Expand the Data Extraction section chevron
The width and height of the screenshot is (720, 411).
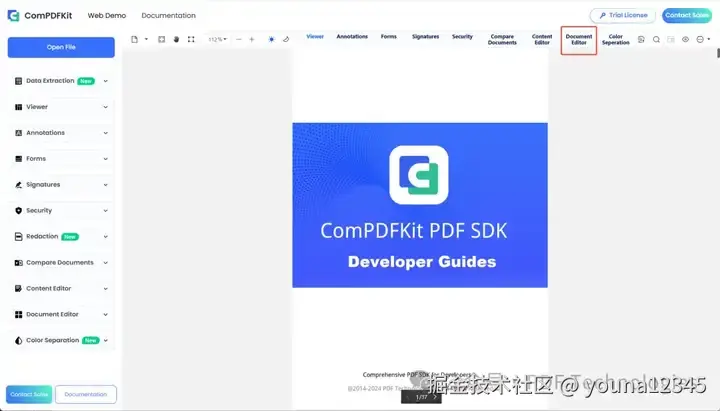coord(106,81)
